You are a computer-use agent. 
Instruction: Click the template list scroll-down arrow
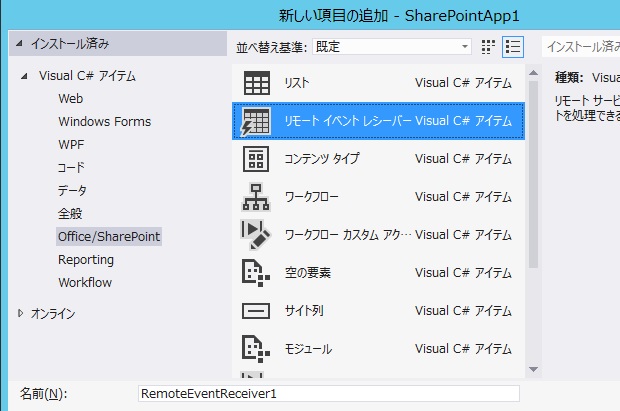pyautogui.click(x=533, y=369)
